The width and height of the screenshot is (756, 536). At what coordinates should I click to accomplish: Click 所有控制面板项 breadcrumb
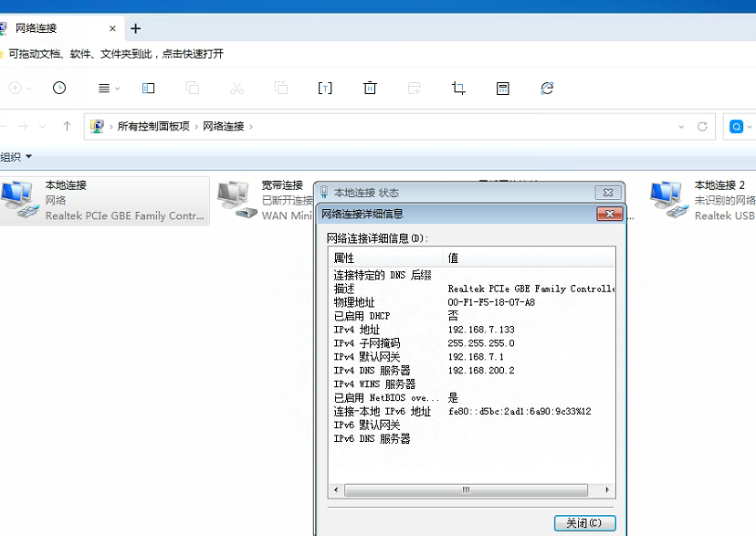click(x=153, y=126)
